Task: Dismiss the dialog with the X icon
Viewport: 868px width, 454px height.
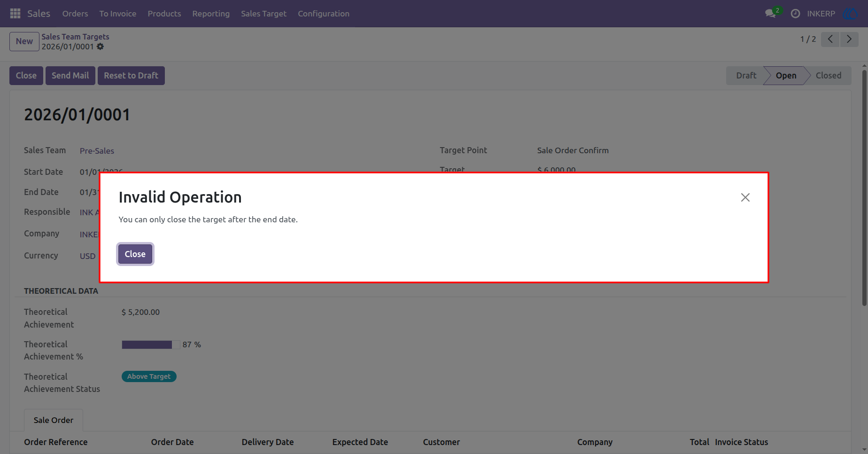Action: coord(745,197)
